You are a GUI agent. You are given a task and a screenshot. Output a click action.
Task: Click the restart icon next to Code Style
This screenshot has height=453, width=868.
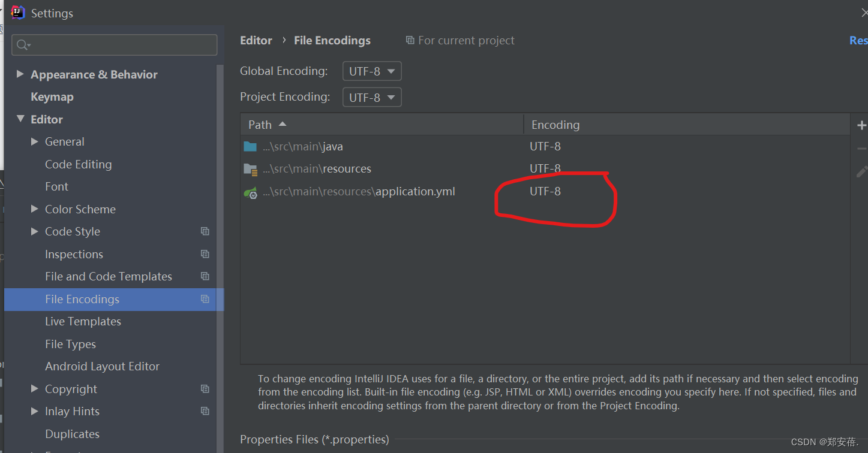point(205,231)
